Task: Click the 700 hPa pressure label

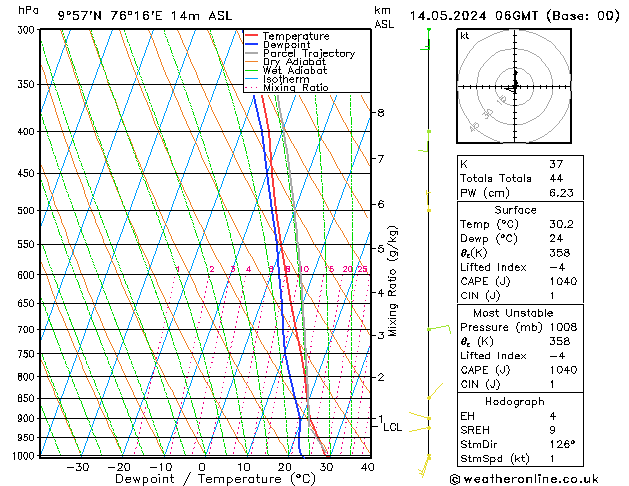Action: point(28,330)
